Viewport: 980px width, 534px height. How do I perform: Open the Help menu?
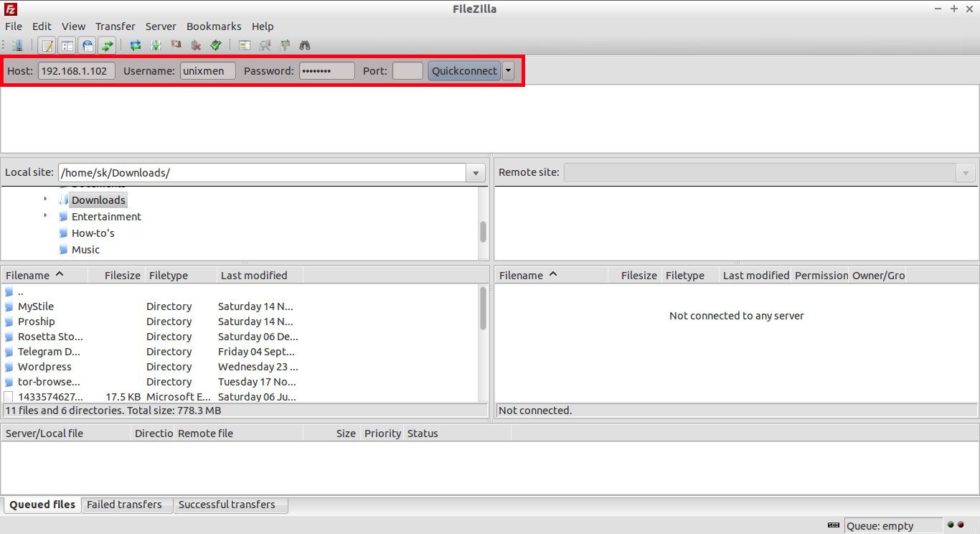click(x=263, y=26)
